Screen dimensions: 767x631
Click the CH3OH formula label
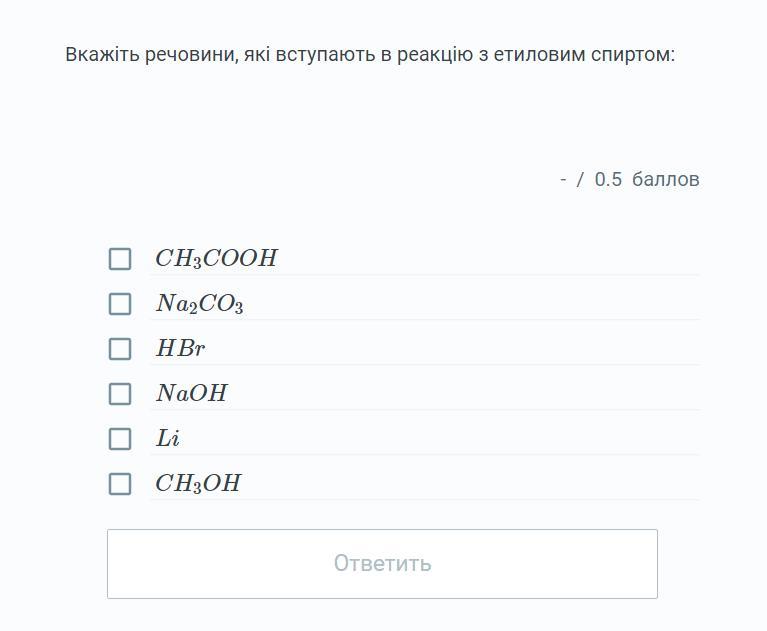point(198,484)
